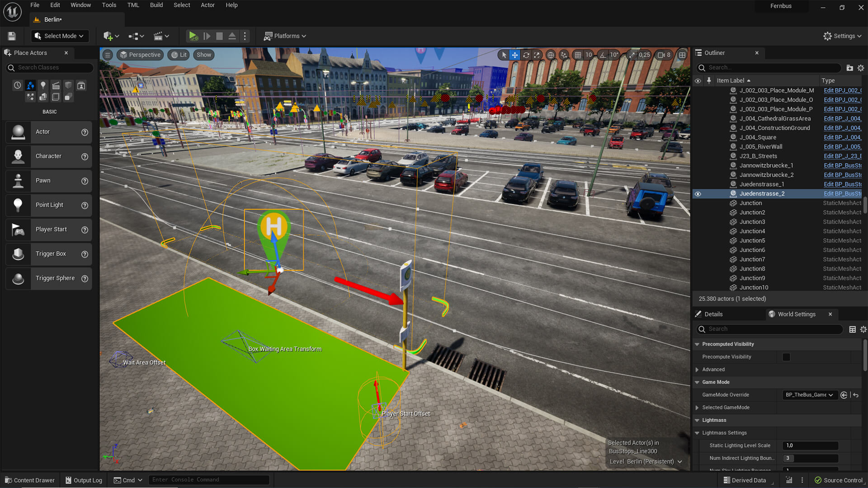Toggle Precompute Visibility checkbox

tap(786, 357)
